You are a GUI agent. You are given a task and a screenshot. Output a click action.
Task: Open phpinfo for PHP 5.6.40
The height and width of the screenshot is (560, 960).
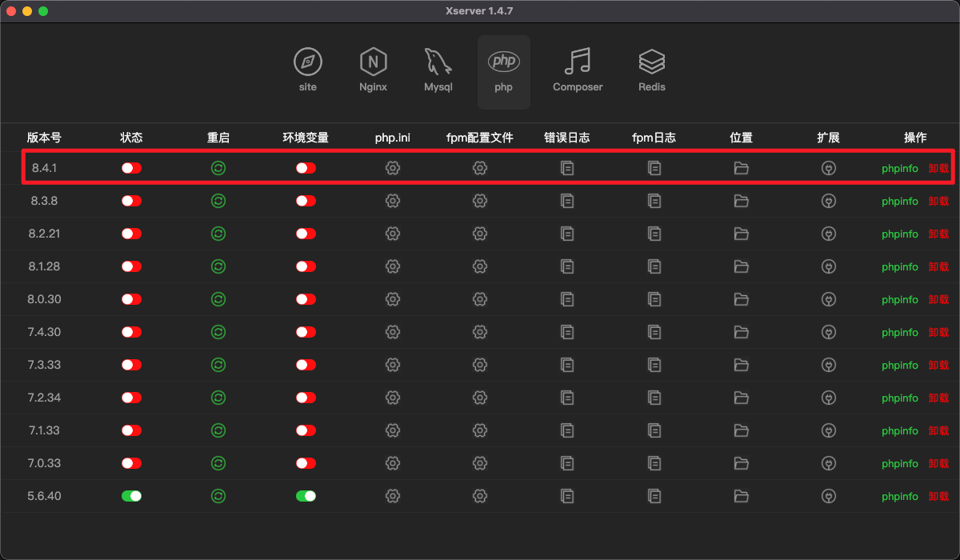coord(900,497)
